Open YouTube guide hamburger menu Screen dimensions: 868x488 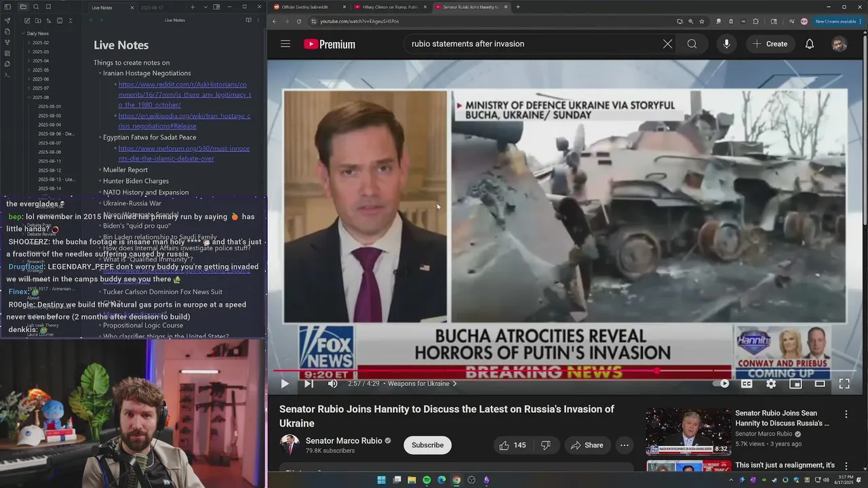click(285, 44)
